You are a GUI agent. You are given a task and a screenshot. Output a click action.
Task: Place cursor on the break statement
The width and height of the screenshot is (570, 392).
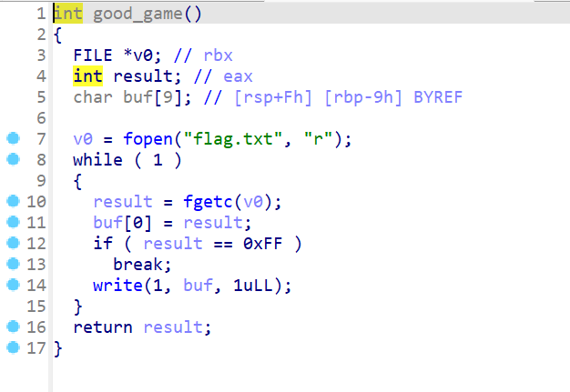coord(142,264)
